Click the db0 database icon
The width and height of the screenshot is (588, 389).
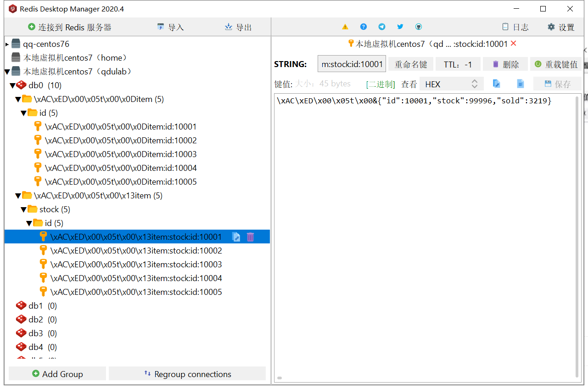pyautogui.click(x=22, y=85)
